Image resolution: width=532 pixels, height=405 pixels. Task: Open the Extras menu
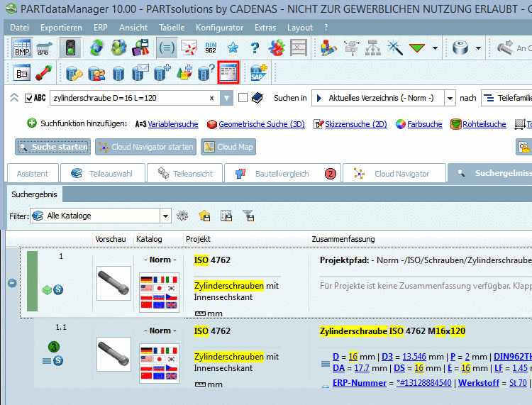[x=265, y=28]
